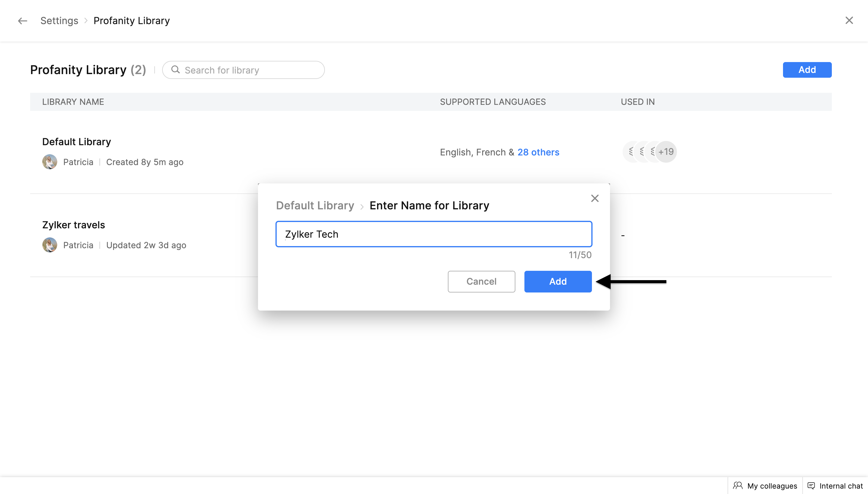Click Add in the dialog
Viewport: 868px width, 494px height.
(x=557, y=281)
